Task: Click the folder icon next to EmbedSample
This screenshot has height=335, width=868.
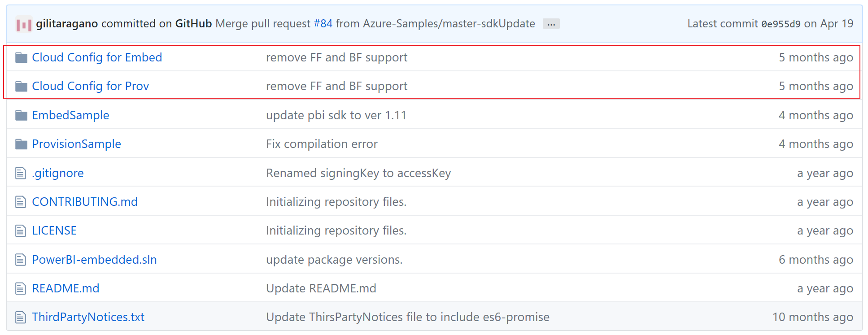Action: coord(21,115)
